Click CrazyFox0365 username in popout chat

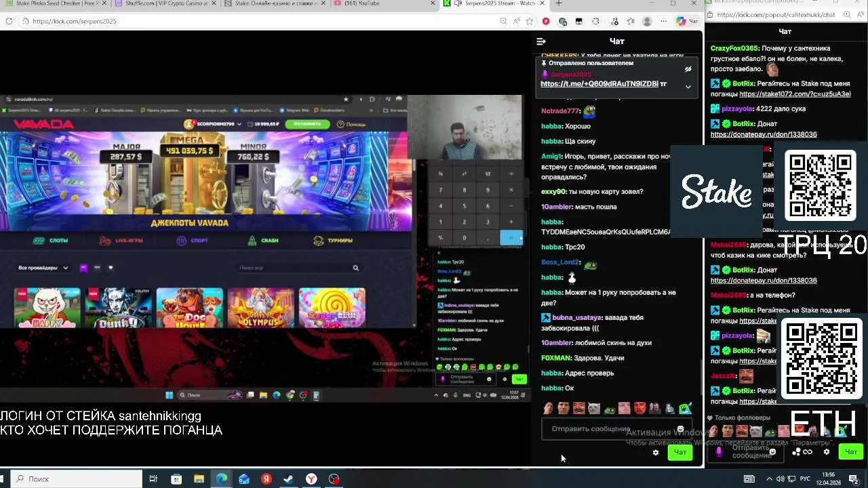point(734,49)
